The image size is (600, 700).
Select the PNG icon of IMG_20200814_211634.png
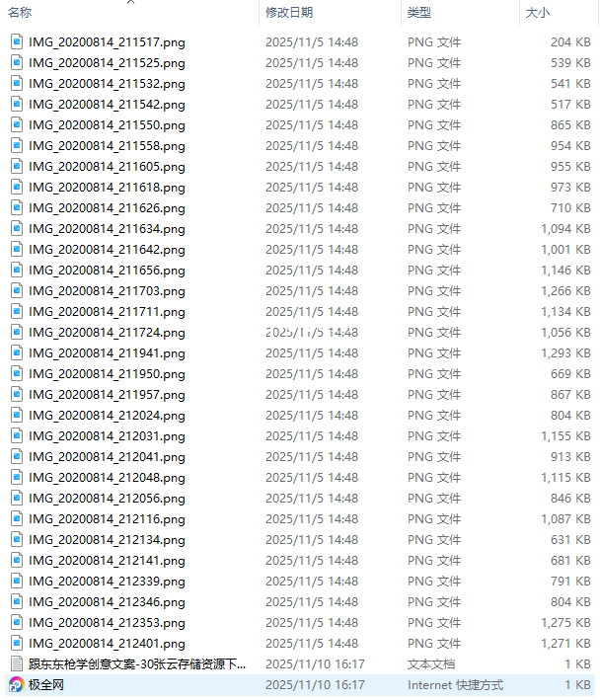pyautogui.click(x=17, y=229)
